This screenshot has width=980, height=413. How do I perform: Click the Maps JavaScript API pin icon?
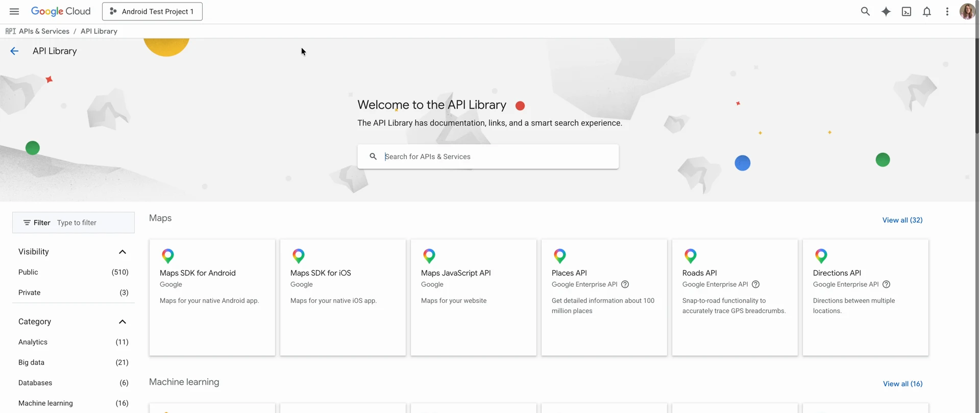tap(429, 255)
